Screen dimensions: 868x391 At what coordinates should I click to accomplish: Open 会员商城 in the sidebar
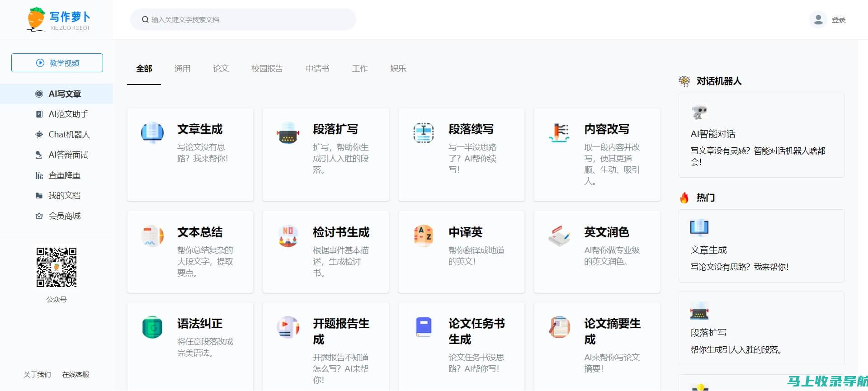pos(57,216)
